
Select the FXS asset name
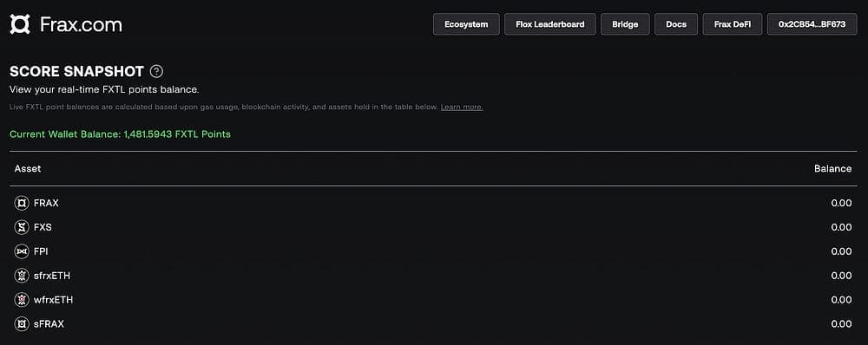[x=43, y=227]
